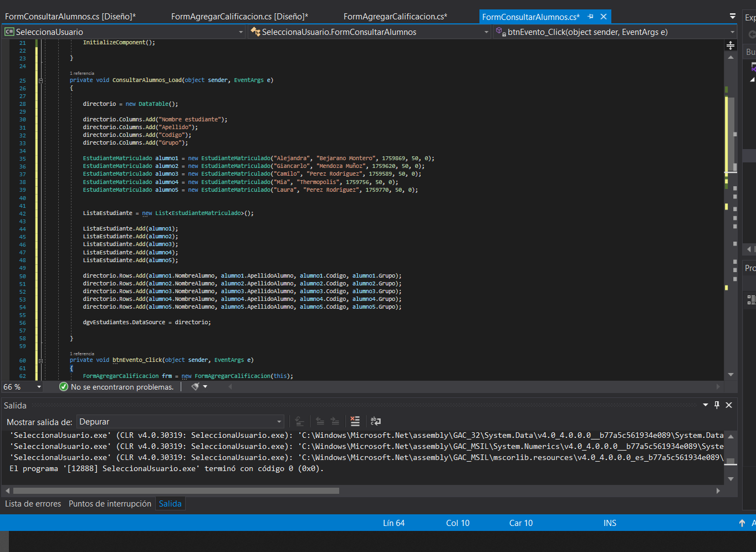The width and height of the screenshot is (756, 552).
Task: Open btnEvento_Click member dropdown
Action: coord(733,32)
